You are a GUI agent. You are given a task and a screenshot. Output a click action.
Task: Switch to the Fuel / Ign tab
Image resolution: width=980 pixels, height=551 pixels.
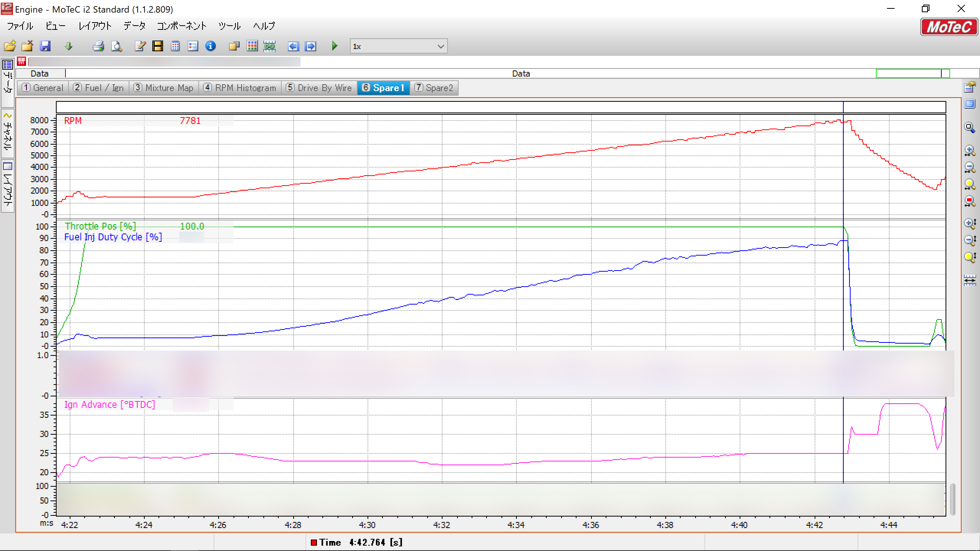99,88
